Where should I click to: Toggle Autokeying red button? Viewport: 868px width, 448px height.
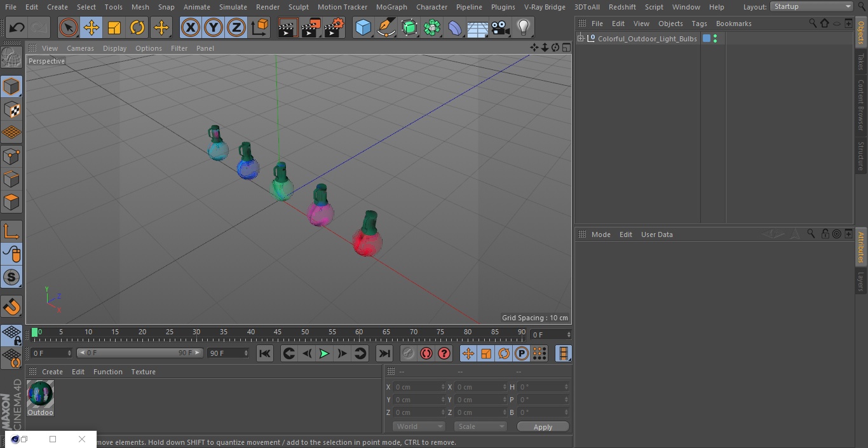coord(426,354)
